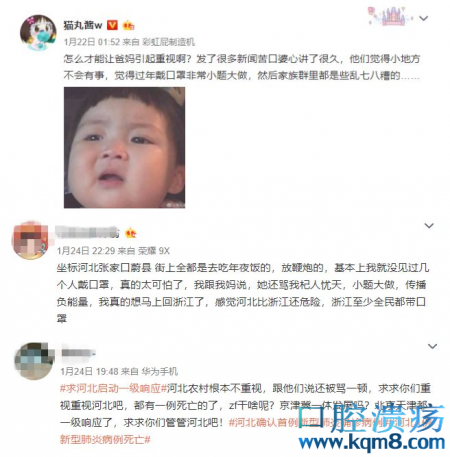Click the 1月24日 22:29 timestamp

tap(86, 250)
